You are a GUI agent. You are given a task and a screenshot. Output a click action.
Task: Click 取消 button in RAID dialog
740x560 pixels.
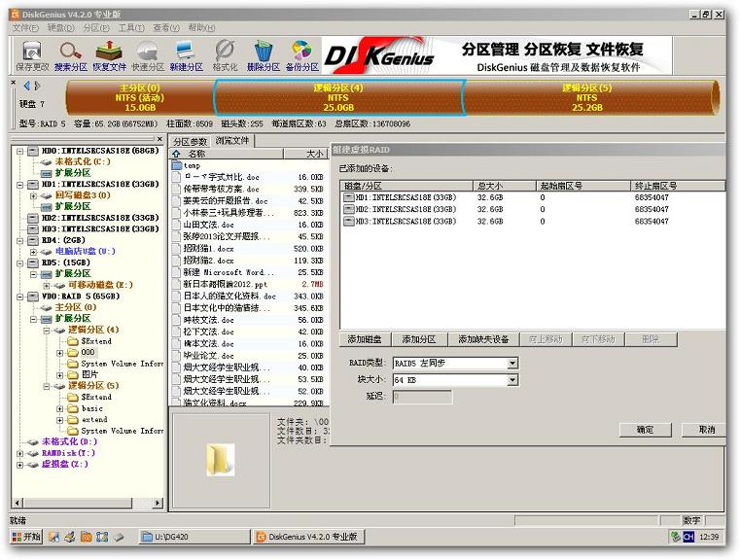click(x=706, y=430)
